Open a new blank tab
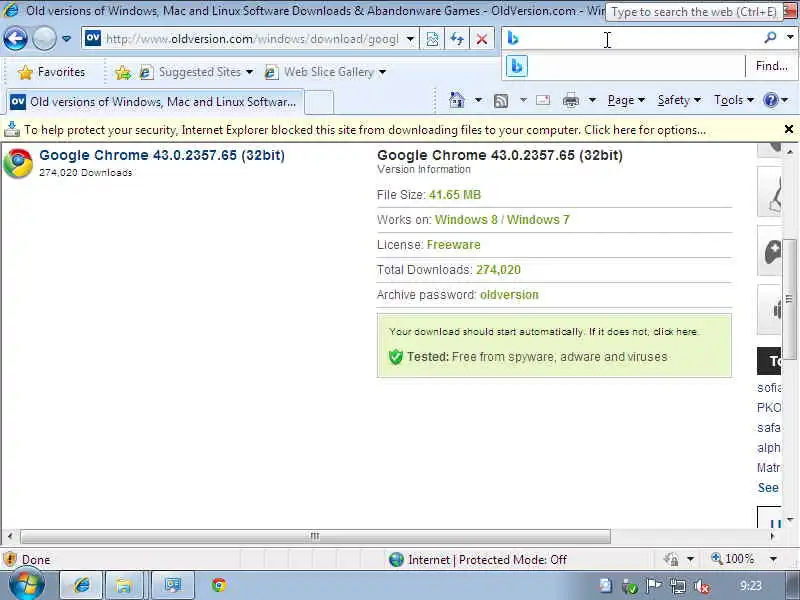This screenshot has width=800, height=600. pos(319,102)
